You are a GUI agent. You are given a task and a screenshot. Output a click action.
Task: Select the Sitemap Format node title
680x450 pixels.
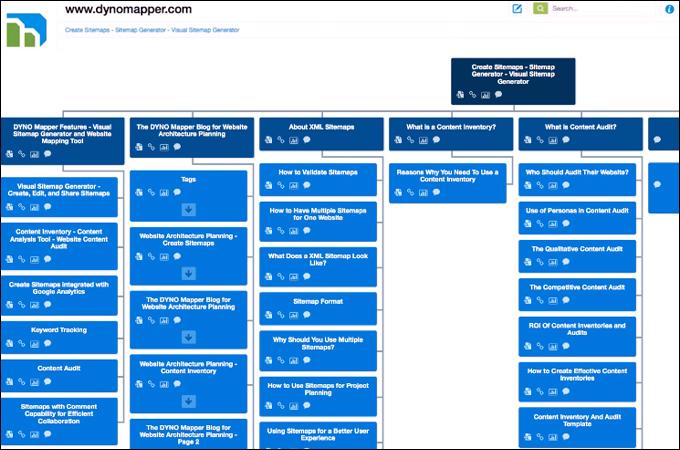point(318,301)
